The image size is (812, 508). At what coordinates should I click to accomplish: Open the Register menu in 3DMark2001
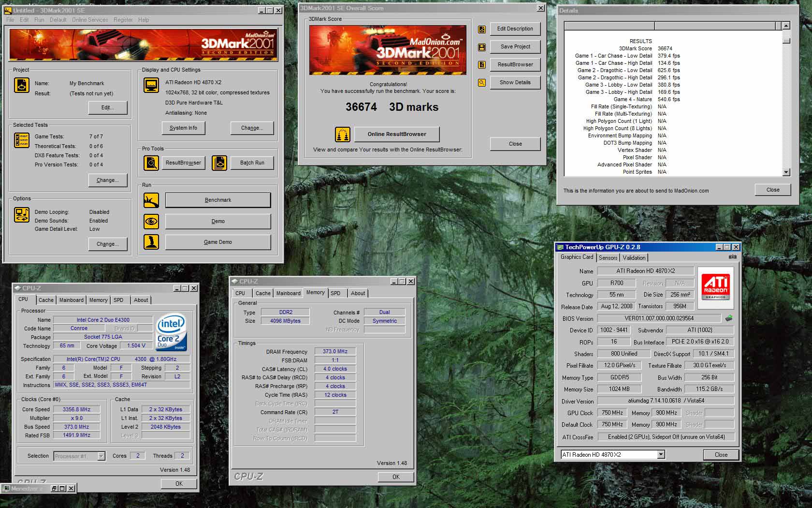coord(123,20)
